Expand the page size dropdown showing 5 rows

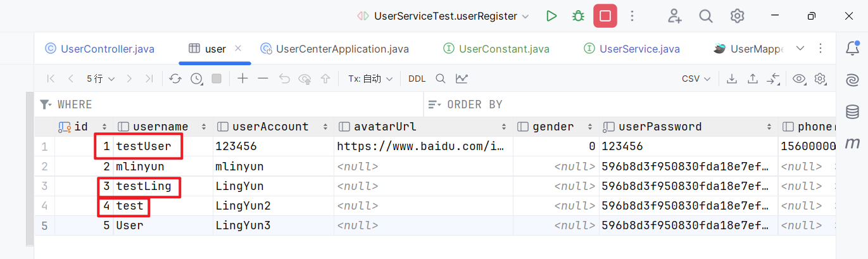(101, 79)
